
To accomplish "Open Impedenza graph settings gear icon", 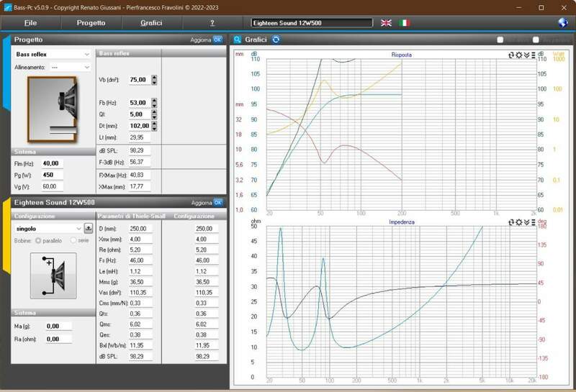I will 518,222.
